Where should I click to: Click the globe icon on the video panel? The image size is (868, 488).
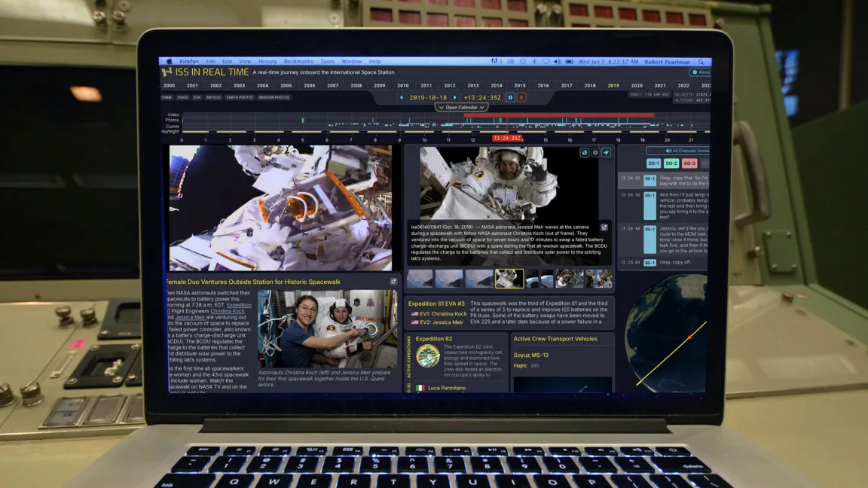[x=585, y=151]
